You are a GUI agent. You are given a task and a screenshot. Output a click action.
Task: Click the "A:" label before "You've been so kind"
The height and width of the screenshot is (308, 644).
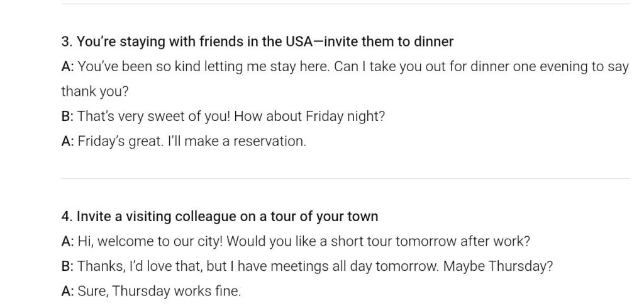tap(67, 67)
